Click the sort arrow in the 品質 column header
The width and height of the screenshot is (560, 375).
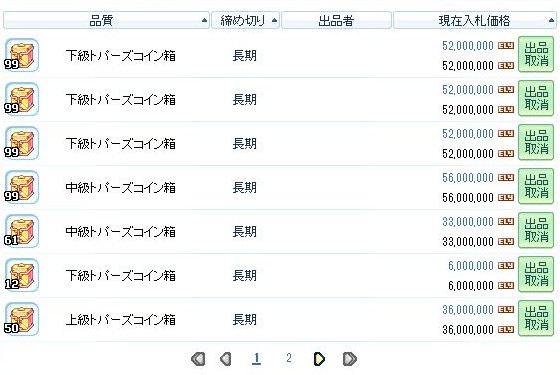[204, 20]
